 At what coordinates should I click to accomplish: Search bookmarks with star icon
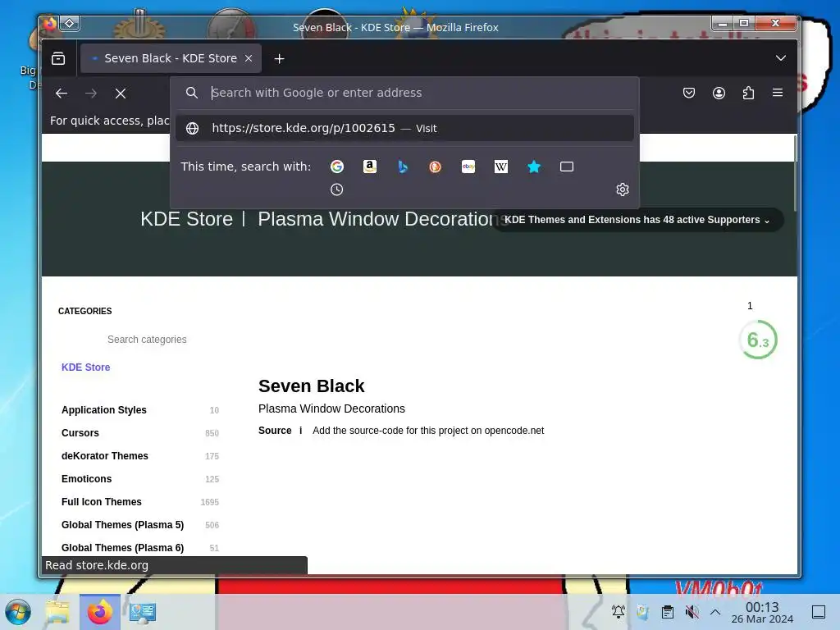(534, 167)
